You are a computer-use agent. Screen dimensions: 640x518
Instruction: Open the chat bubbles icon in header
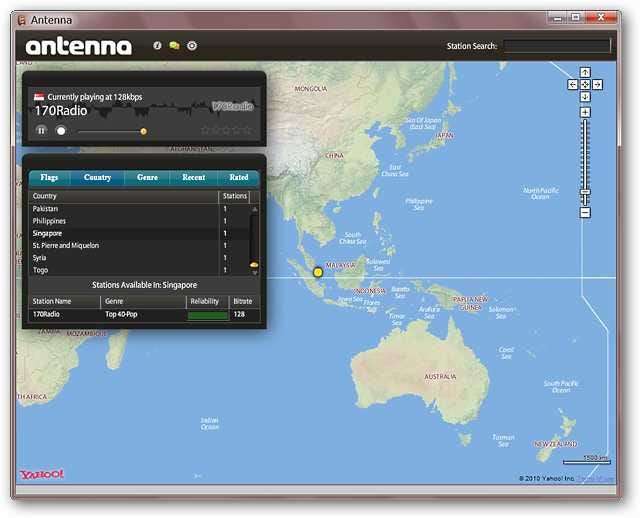174,46
